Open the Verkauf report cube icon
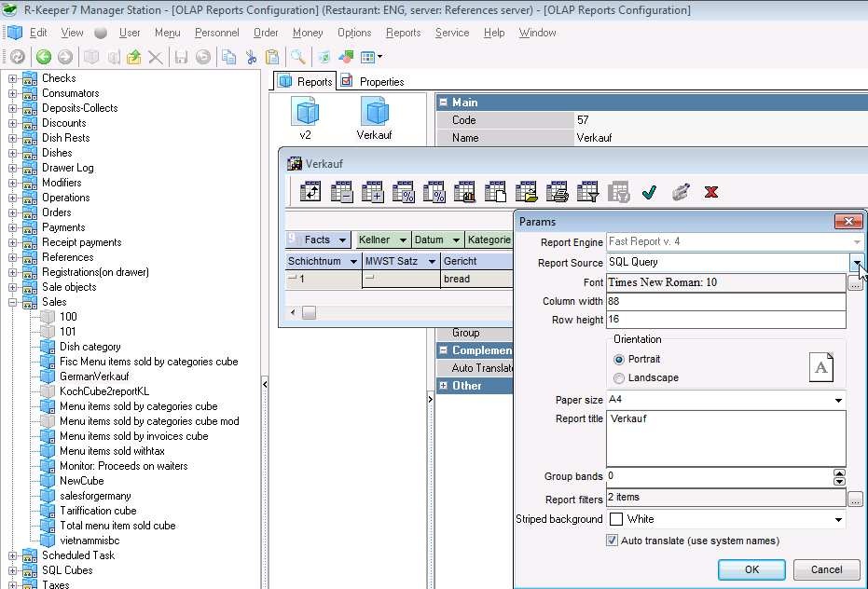The image size is (868, 589). pos(374,114)
